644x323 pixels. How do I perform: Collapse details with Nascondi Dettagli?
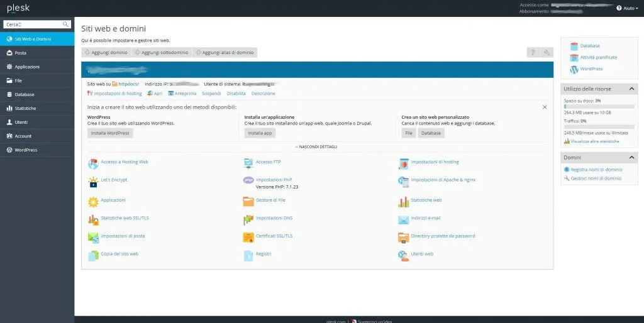(x=318, y=147)
